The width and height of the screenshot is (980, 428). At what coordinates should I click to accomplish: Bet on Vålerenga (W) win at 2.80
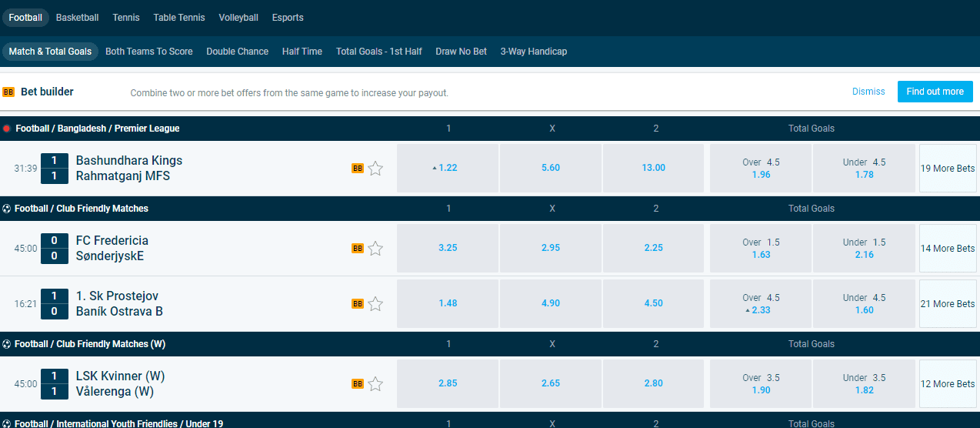pos(654,383)
